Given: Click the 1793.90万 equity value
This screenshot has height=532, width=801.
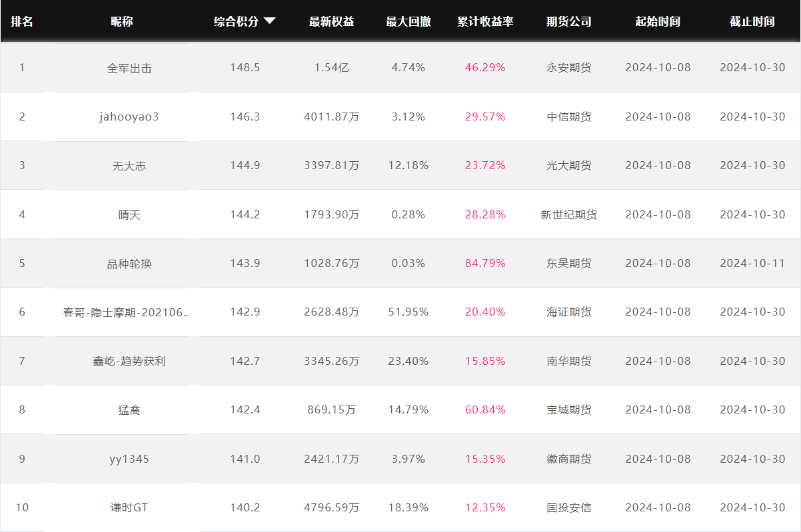Looking at the screenshot, I should 332,214.
